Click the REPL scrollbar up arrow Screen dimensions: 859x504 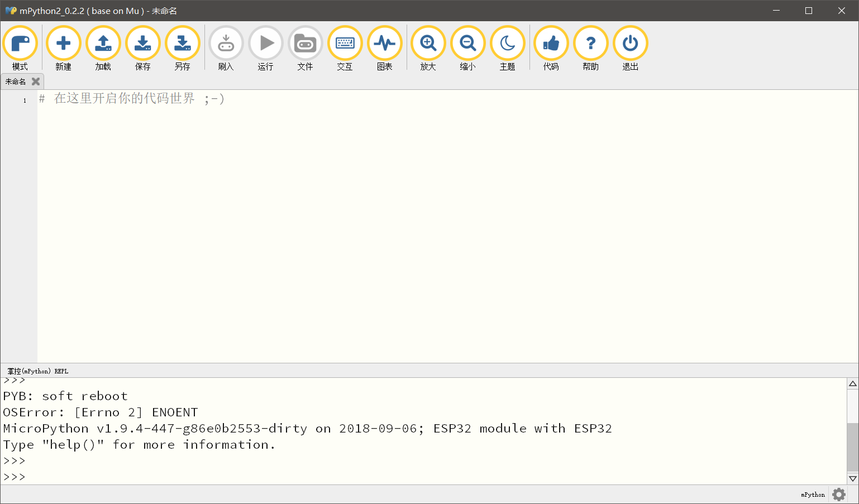click(x=852, y=383)
